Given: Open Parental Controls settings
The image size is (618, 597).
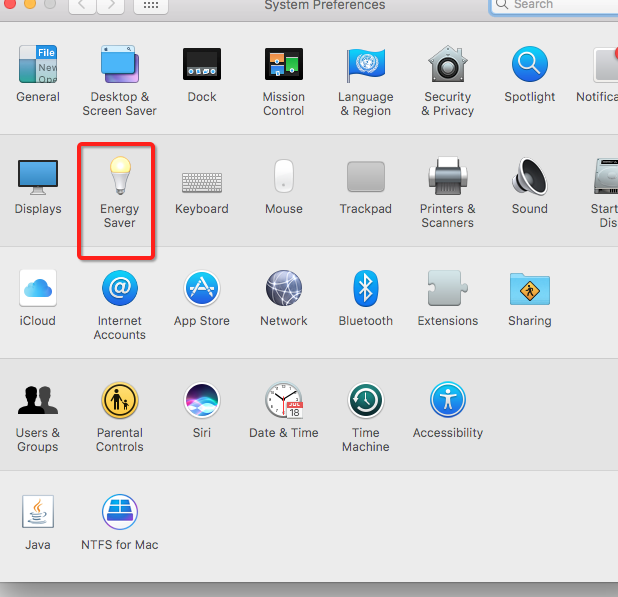Looking at the screenshot, I should (119, 417).
